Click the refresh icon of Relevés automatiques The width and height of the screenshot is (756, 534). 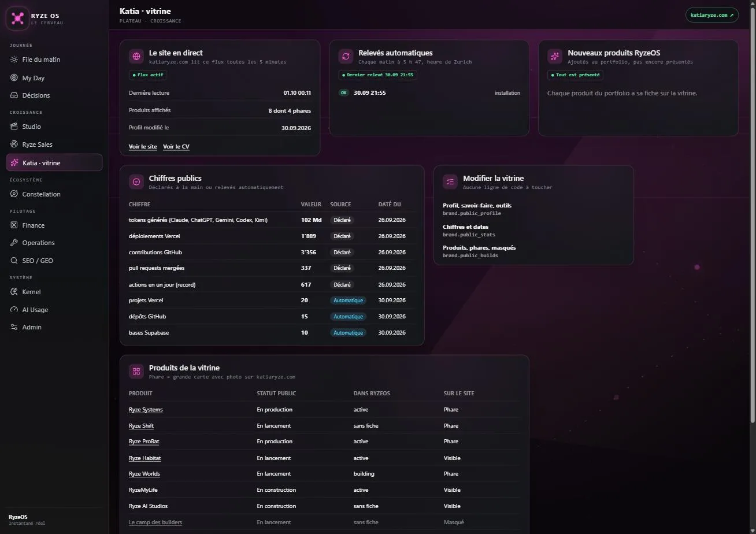[346, 56]
